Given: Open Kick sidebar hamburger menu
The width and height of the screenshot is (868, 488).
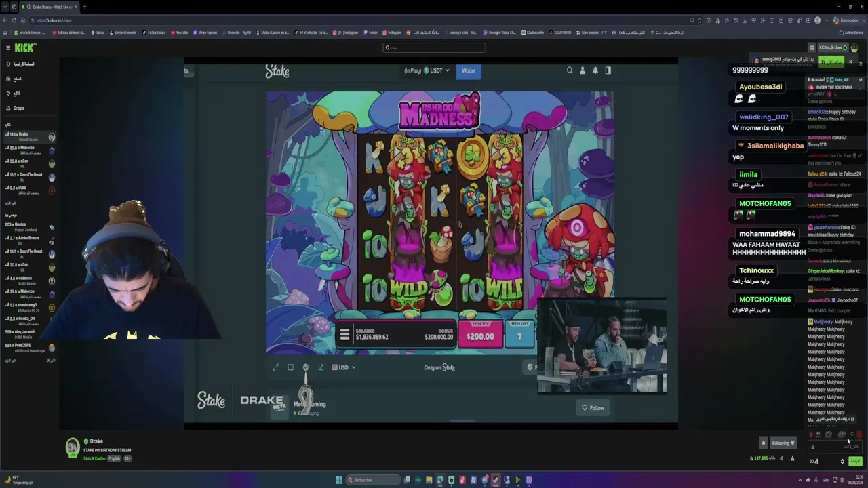Looking at the screenshot, I should pyautogui.click(x=8, y=48).
